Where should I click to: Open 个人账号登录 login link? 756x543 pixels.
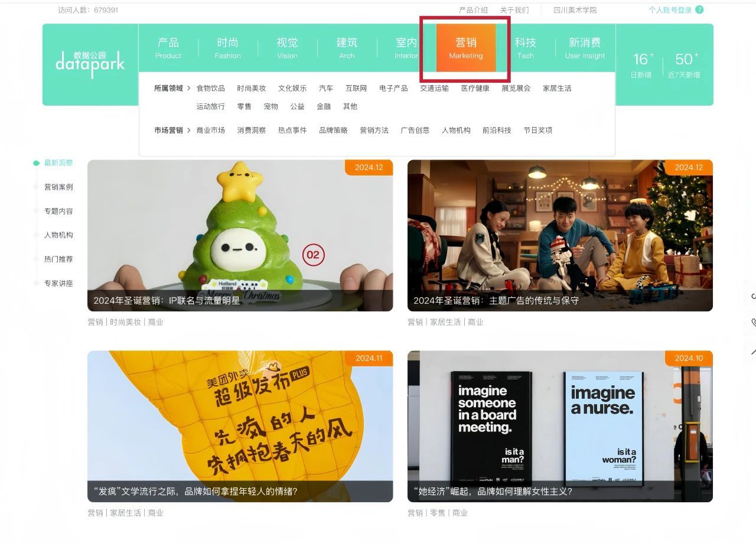670,10
